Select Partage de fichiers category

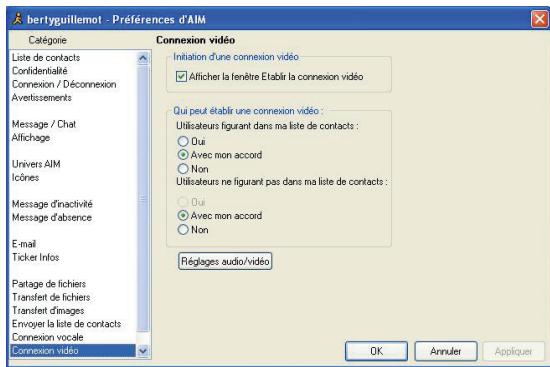(49, 284)
